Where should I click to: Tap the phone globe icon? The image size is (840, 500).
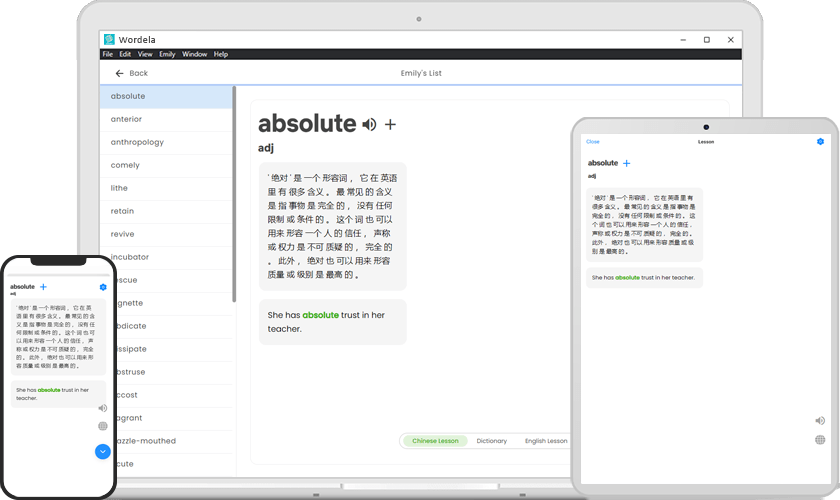(x=103, y=426)
